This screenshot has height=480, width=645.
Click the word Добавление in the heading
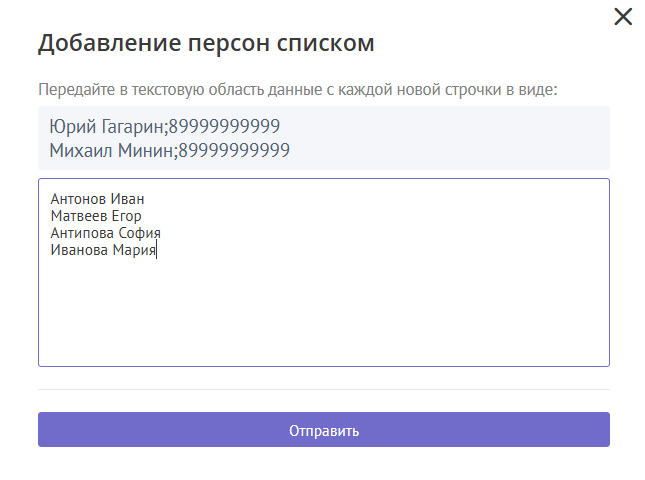click(x=110, y=44)
